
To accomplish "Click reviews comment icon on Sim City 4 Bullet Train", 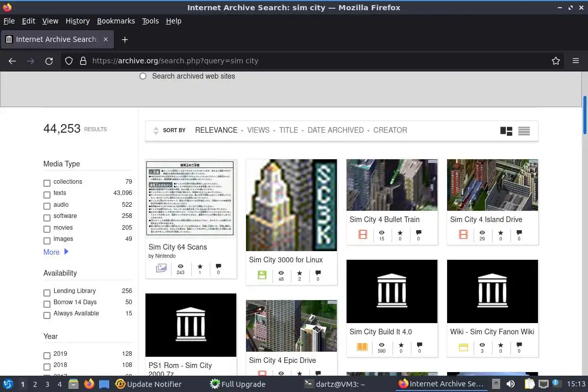I will [419, 233].
